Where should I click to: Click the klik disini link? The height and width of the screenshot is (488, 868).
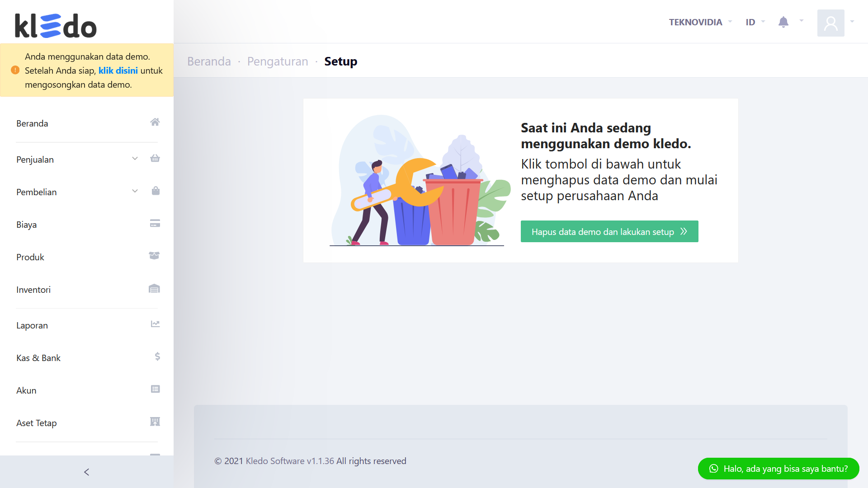tap(118, 70)
